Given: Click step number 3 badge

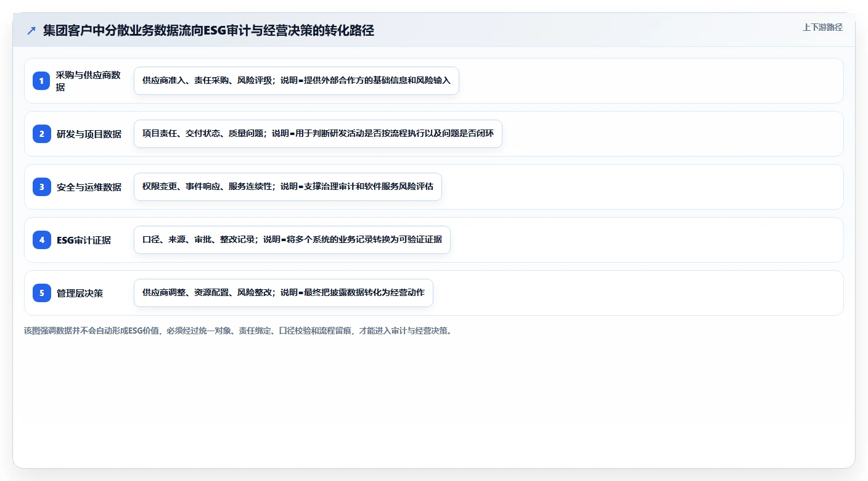Looking at the screenshot, I should [42, 187].
